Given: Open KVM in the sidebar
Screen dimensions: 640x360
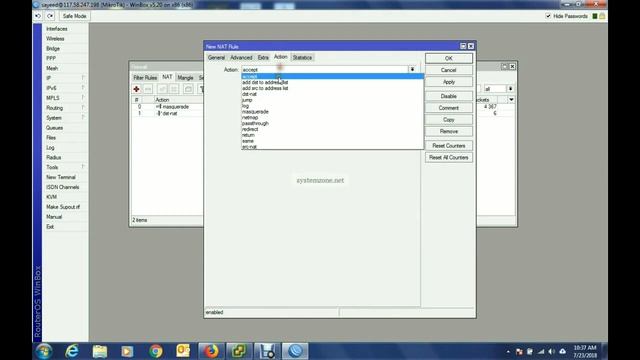Looking at the screenshot, I should point(51,197).
